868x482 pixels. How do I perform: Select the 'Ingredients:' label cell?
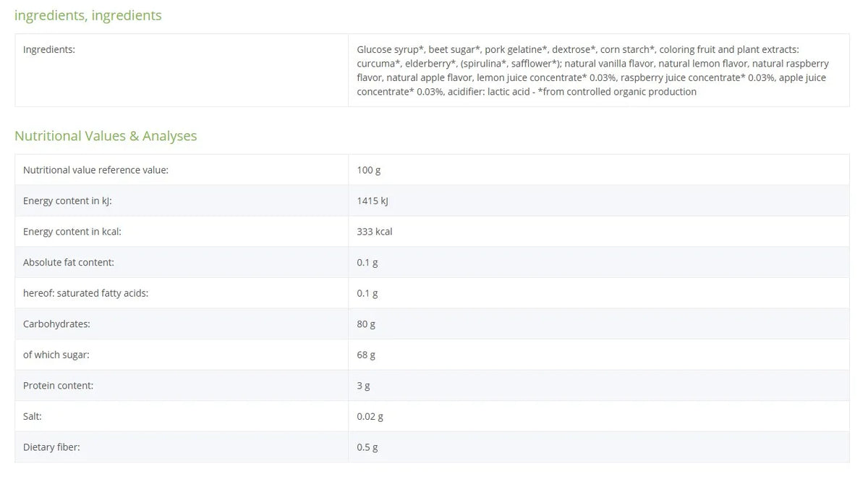click(x=182, y=70)
